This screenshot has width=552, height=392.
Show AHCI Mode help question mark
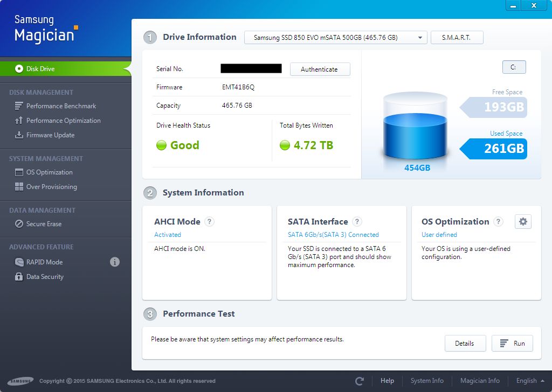point(210,221)
